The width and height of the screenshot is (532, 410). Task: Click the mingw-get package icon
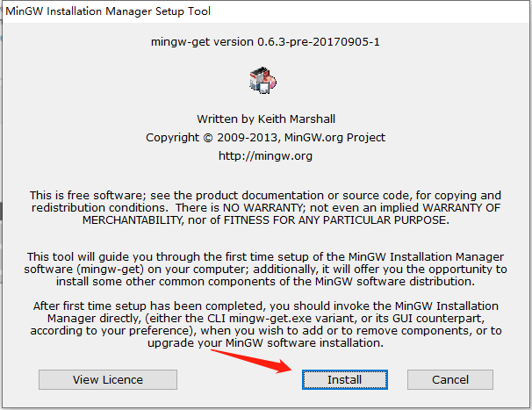coord(264,80)
